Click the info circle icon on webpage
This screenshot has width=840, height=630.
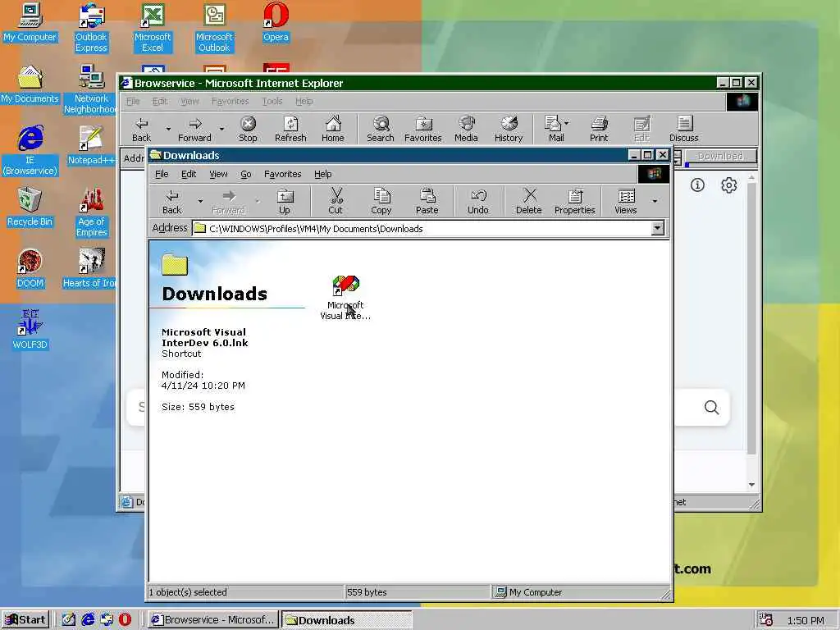point(697,185)
